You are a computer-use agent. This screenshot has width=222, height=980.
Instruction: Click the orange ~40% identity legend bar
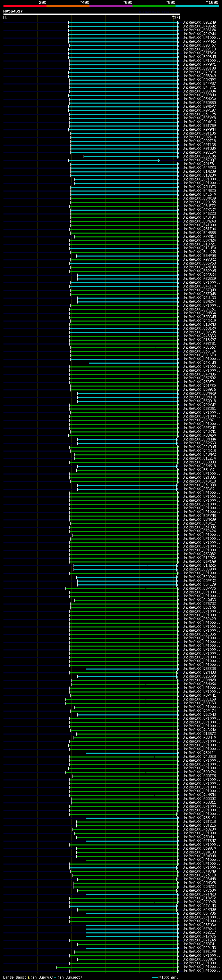coord(68,6)
